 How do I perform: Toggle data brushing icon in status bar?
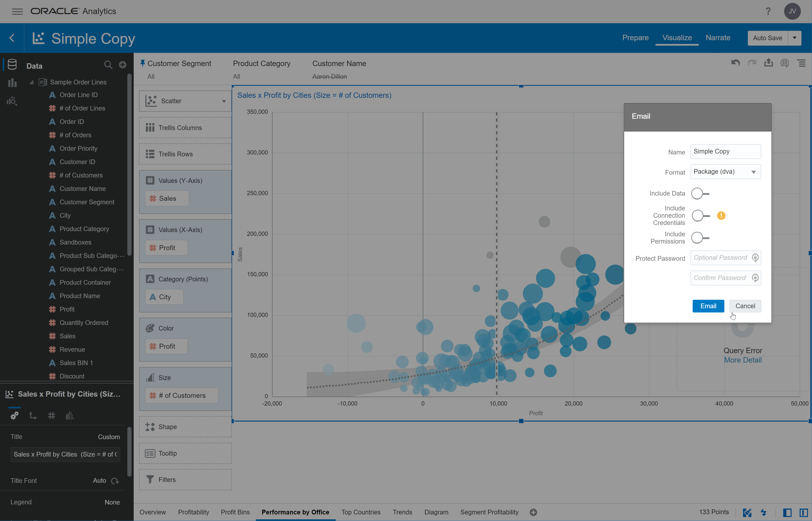(x=747, y=513)
